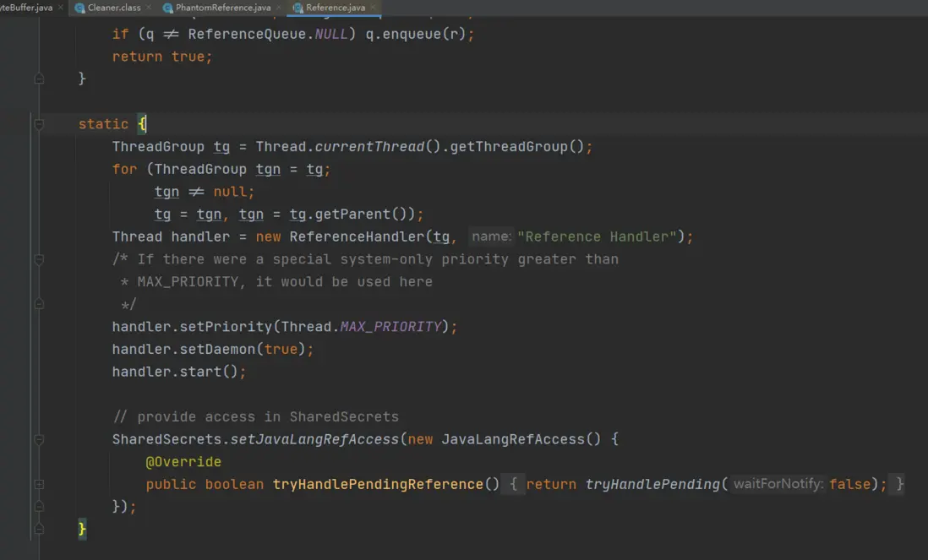The height and width of the screenshot is (560, 928).
Task: Click 'getParent' method call
Action: (x=352, y=214)
